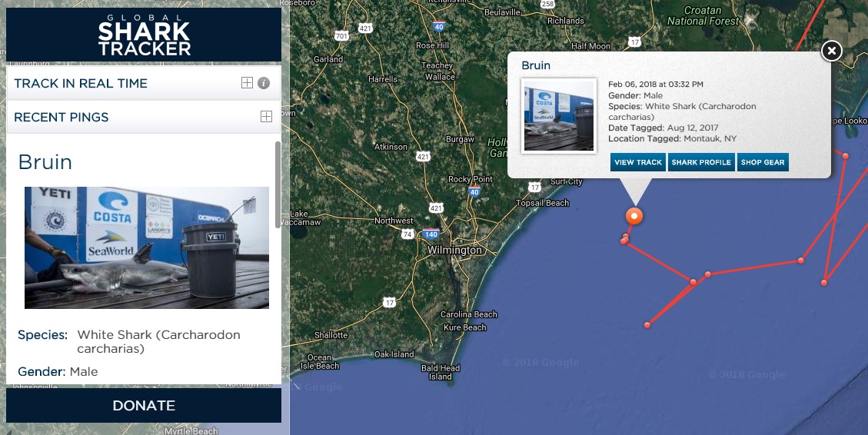The width and height of the screenshot is (868, 435).
Task: Click the Shop Gear button
Action: coord(763,162)
